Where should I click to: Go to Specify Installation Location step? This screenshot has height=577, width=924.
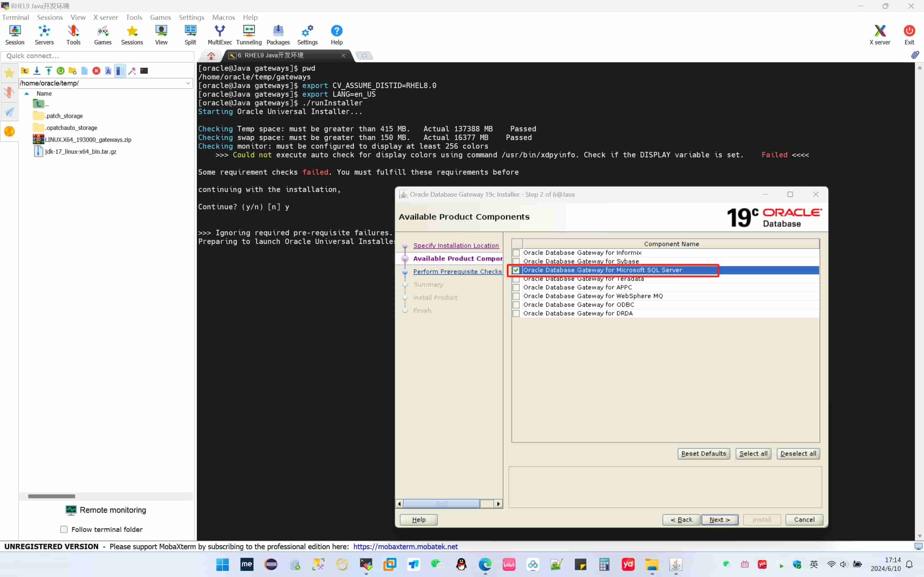(456, 246)
